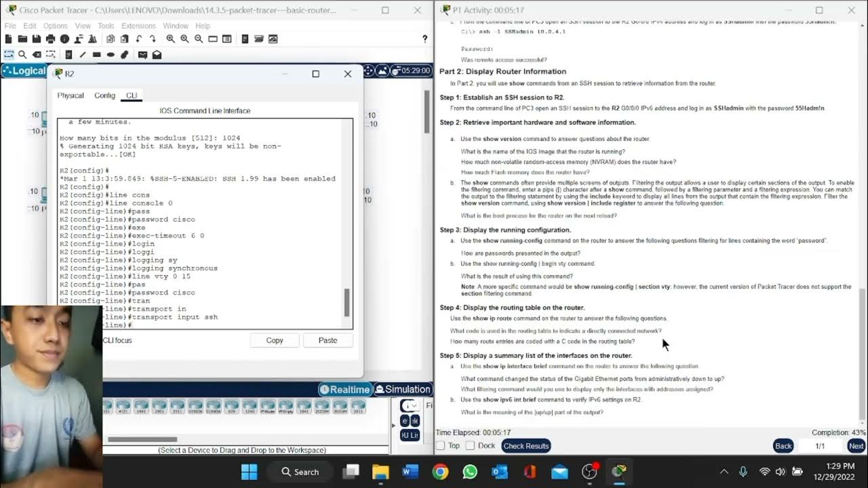Click the R2 CLI vertical scrollbar

tap(347, 303)
